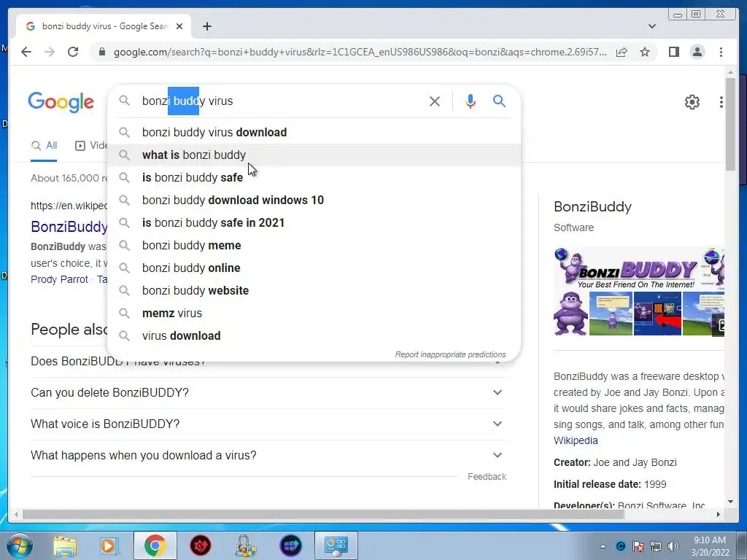Open the dark round taskbar app

pyautogui.click(x=290, y=545)
